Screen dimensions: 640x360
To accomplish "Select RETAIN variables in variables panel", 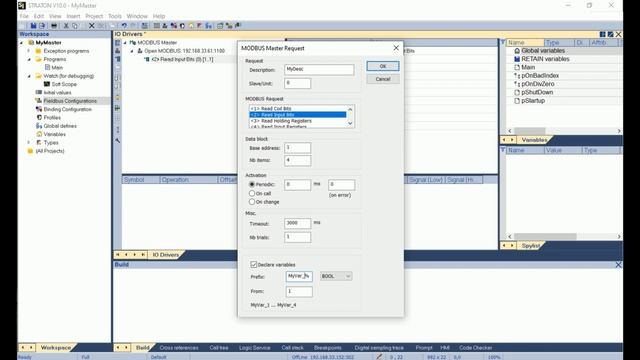I will (x=545, y=59).
